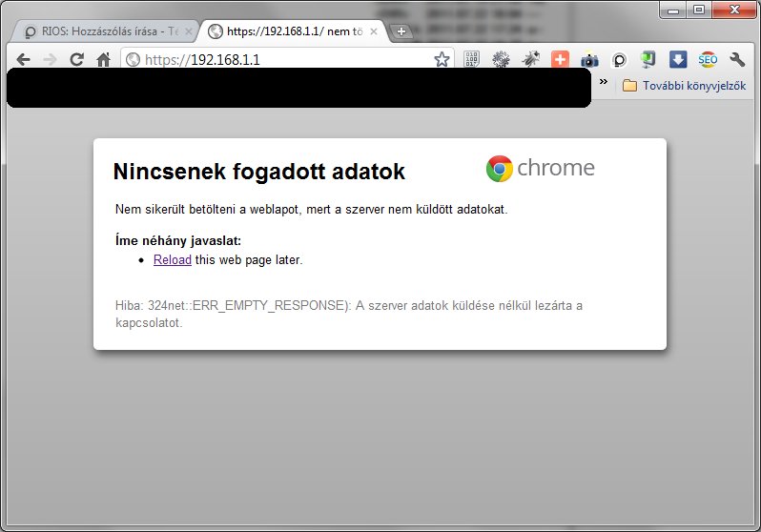The height and width of the screenshot is (532, 761).
Task: Switch to the RIOS: Hozzászólás írása tab
Action: click(x=104, y=31)
